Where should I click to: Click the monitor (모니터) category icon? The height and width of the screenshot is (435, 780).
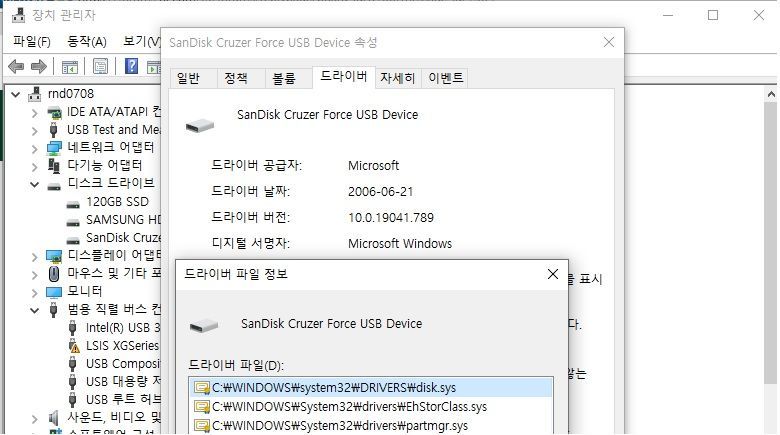[x=54, y=292]
